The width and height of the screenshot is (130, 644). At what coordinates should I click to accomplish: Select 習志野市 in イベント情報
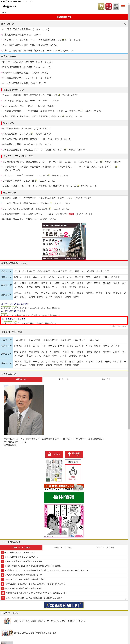tap(79, 346)
